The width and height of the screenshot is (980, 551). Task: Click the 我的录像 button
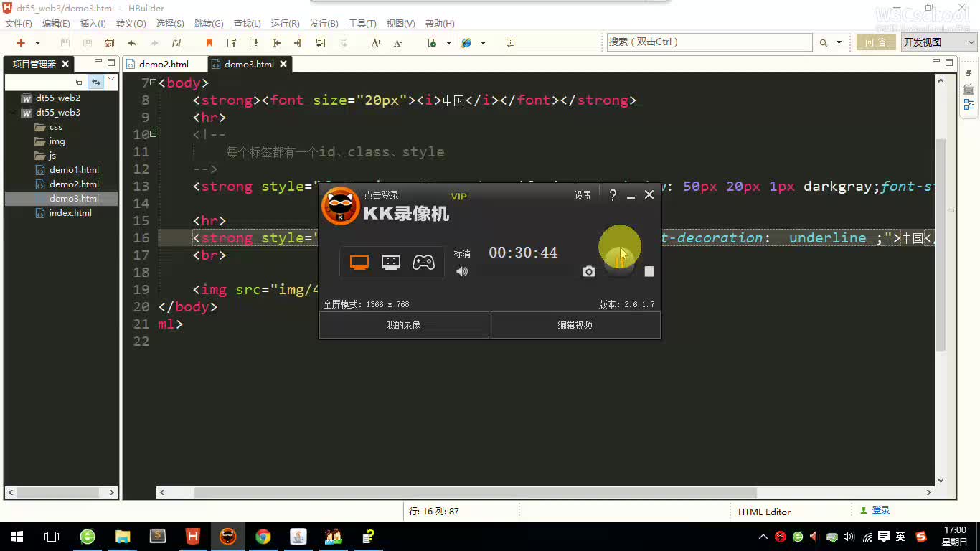pyautogui.click(x=403, y=324)
